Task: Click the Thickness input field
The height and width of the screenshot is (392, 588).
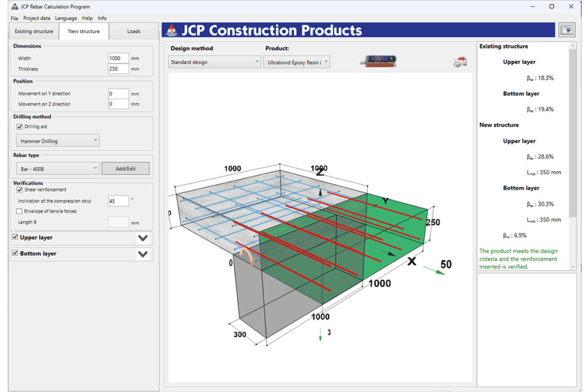Action: [118, 68]
